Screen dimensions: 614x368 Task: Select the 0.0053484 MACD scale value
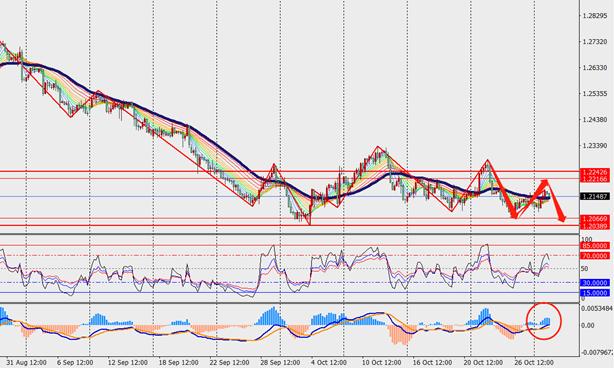597,308
